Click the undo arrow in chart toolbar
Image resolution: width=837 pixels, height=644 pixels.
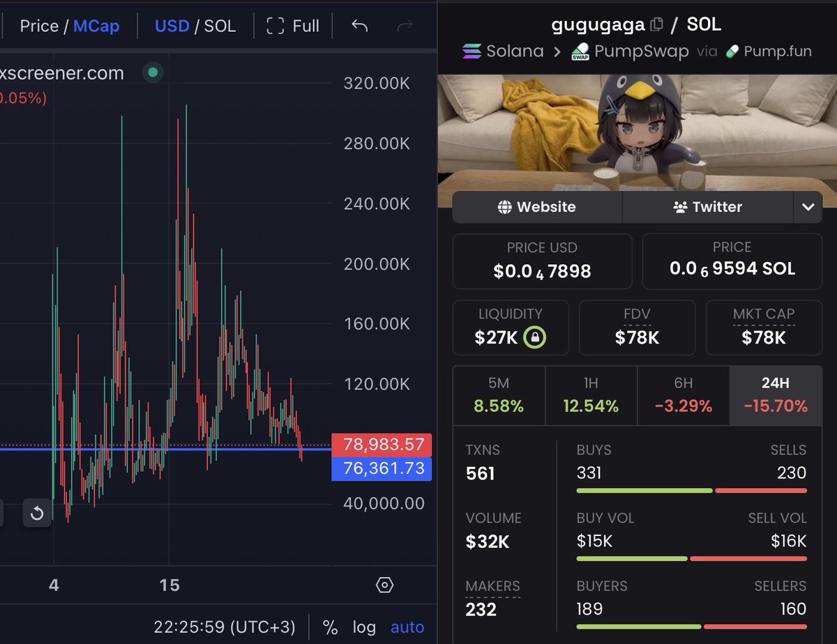click(359, 26)
